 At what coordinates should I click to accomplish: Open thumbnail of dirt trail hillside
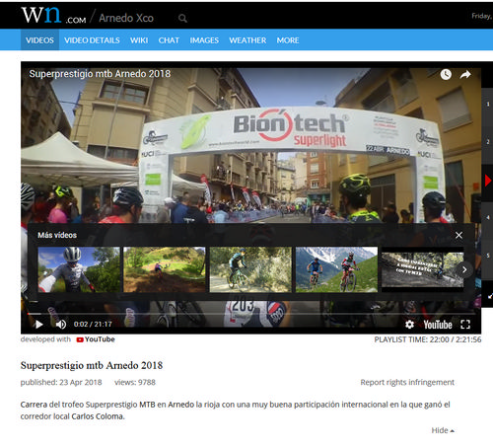click(x=165, y=269)
